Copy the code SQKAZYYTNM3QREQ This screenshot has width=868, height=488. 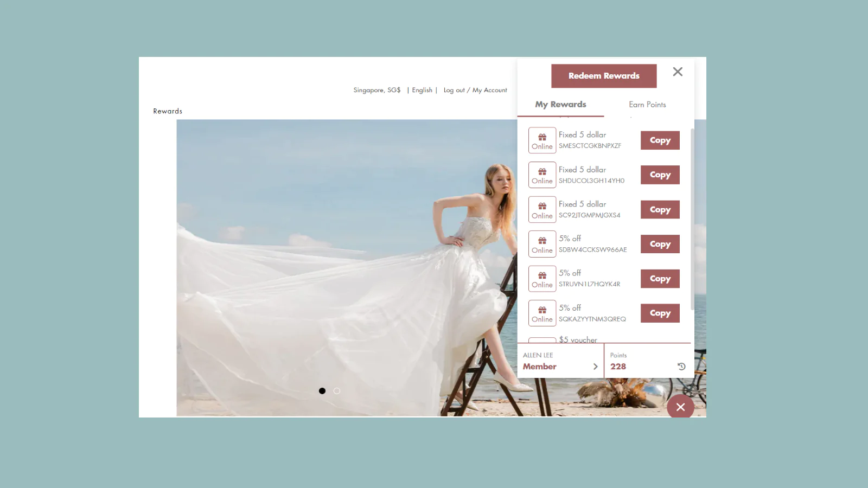[660, 313]
